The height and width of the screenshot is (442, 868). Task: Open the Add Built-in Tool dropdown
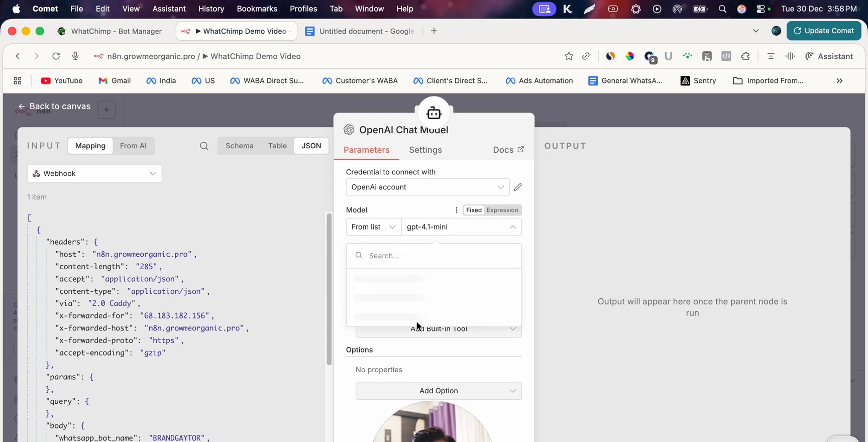pos(439,329)
